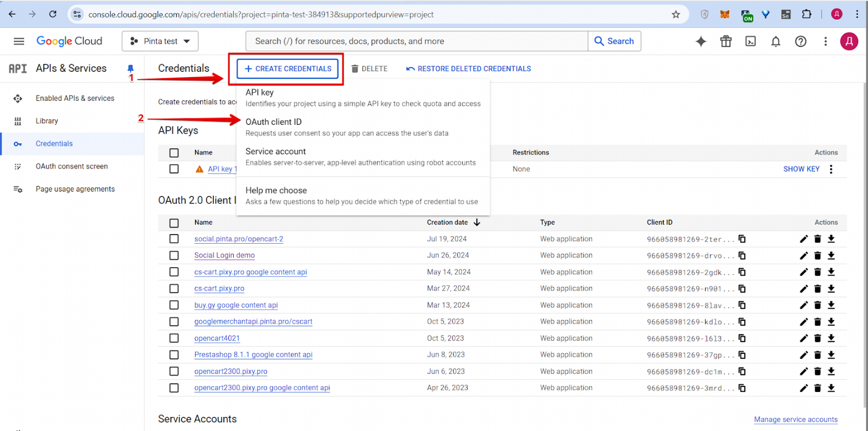Pin APIs & Services with the pin icon
The image size is (868, 431).
coord(130,68)
